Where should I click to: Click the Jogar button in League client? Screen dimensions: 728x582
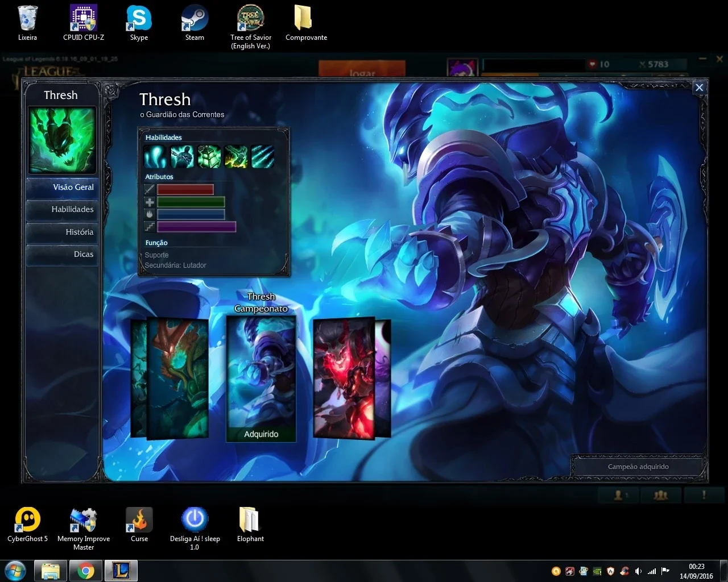(362, 69)
